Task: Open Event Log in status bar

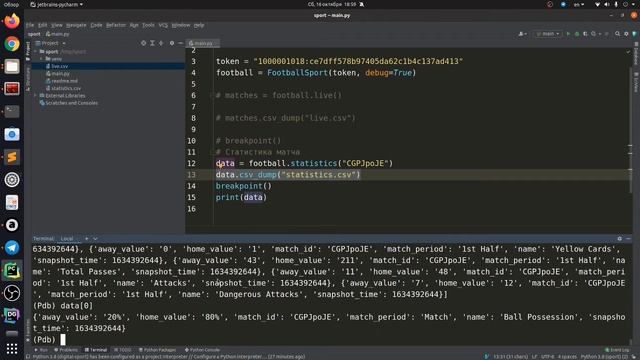Action: [x=617, y=350]
